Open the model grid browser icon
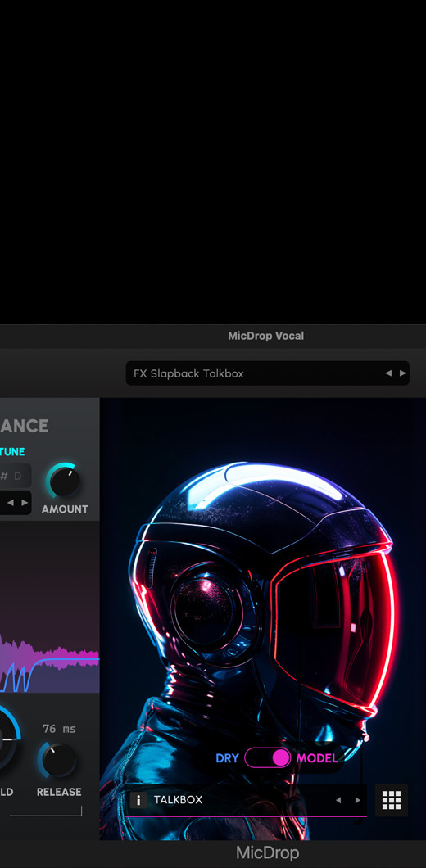Viewport: 426px width, 868px height. pos(392,800)
